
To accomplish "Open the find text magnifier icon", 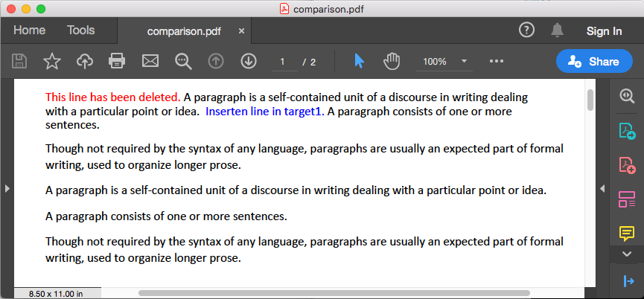I will 183,62.
